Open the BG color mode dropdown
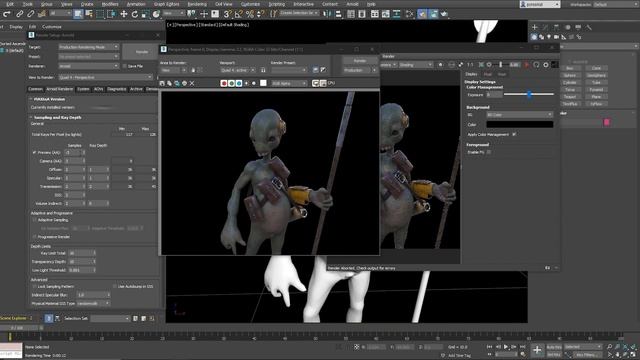This screenshot has width=640, height=360. (x=520, y=115)
